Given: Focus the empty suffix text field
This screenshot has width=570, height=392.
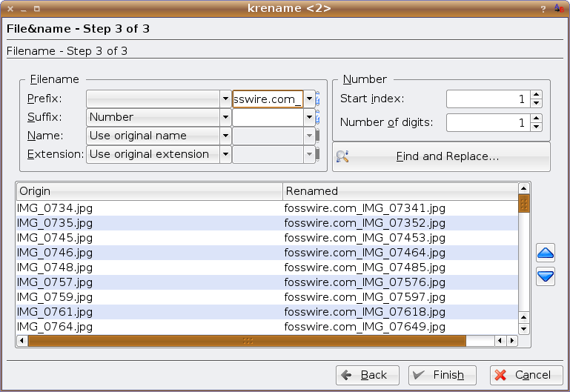Looking at the screenshot, I should coord(268,117).
